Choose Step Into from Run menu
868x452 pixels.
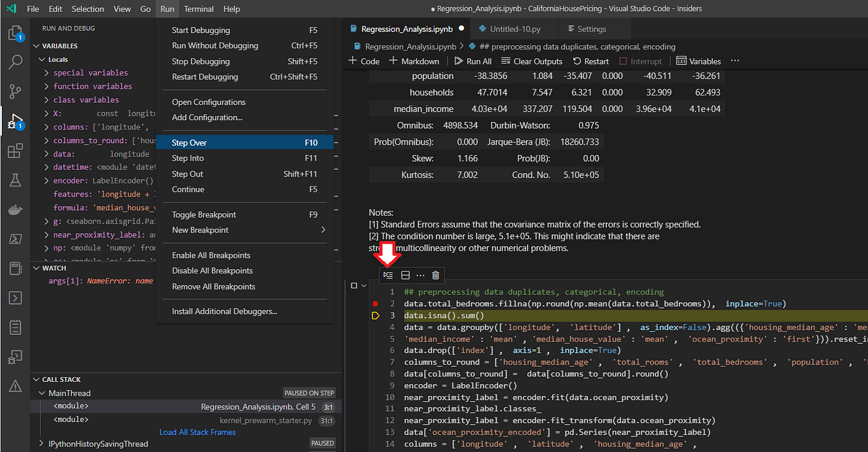(245, 158)
